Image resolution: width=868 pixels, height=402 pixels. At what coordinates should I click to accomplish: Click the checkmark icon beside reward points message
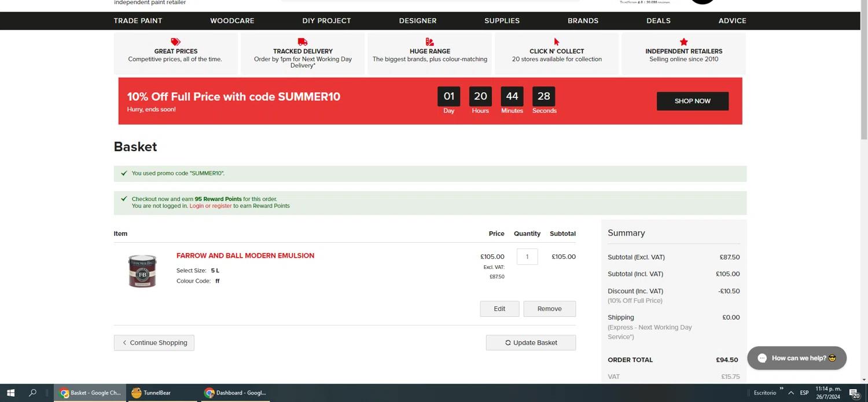coord(124,199)
